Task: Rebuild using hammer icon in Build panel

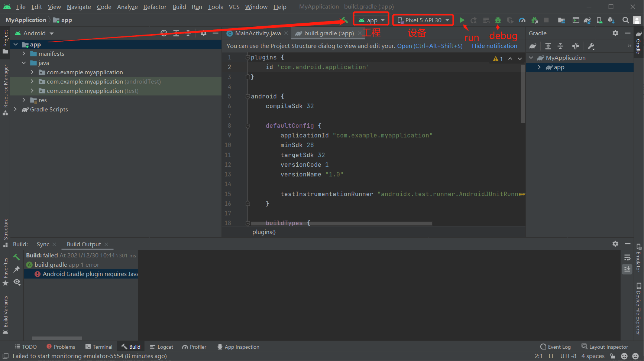Action: tap(17, 257)
